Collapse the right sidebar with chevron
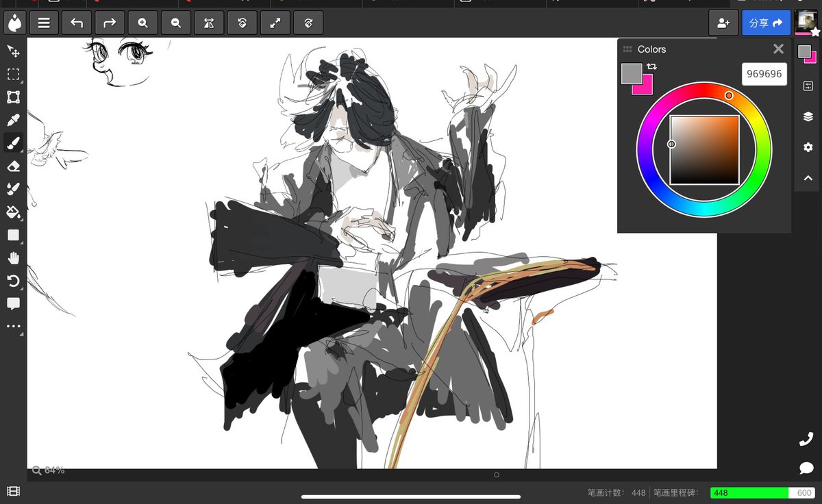 pos(808,178)
